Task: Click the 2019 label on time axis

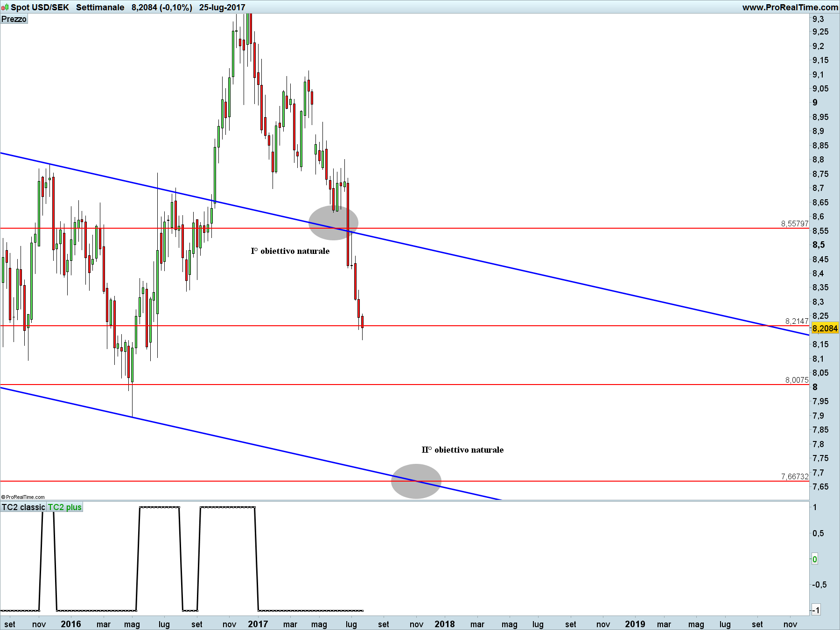Action: pos(635,624)
